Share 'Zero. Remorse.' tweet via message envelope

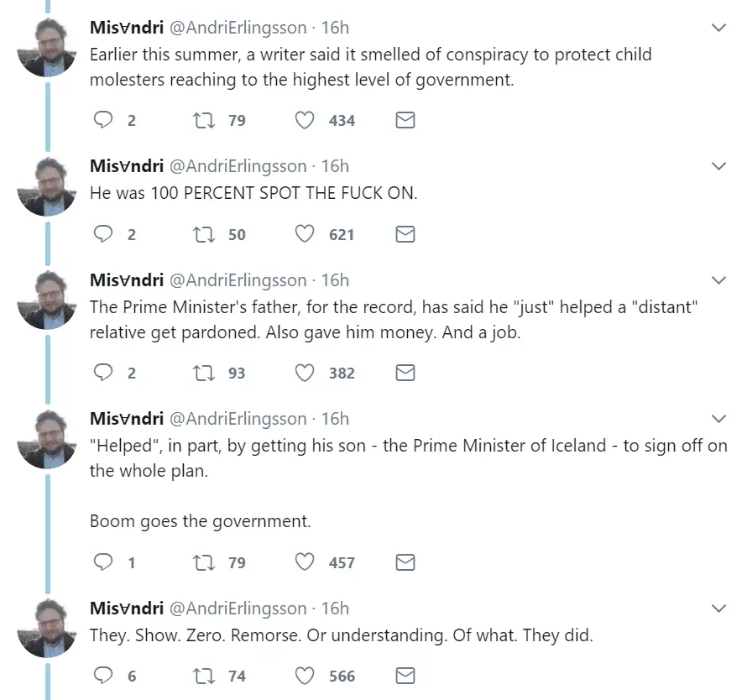tap(405, 676)
